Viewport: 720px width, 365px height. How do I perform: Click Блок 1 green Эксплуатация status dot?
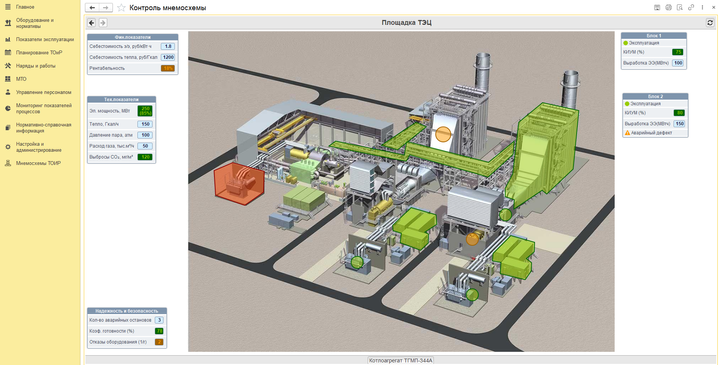625,43
